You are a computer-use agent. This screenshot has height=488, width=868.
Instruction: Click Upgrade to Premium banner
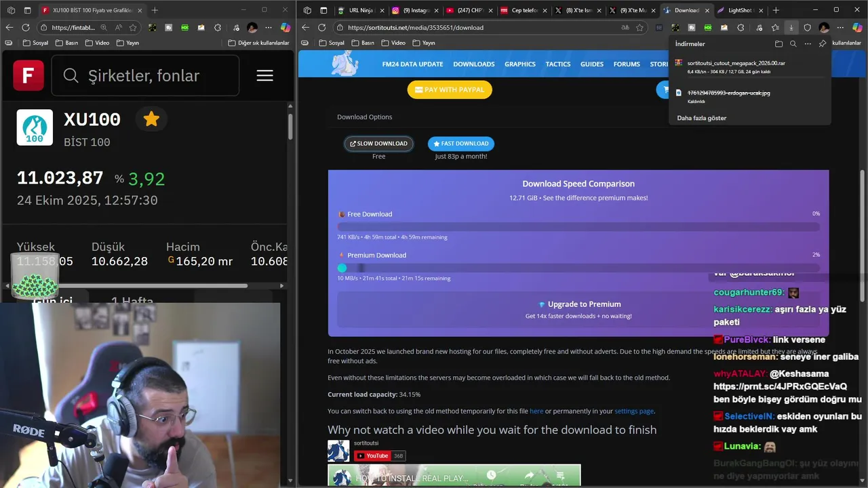(x=578, y=310)
